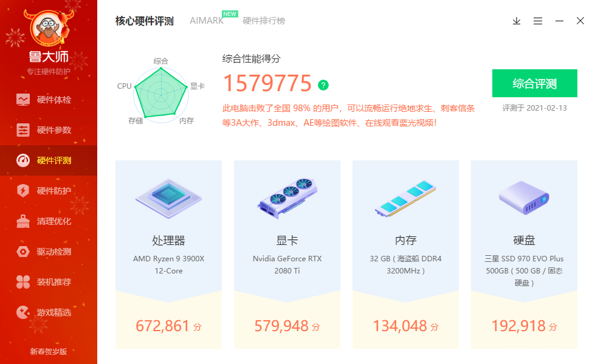The width and height of the screenshot is (595, 364).
Task: Click the download arrow icon in title bar
Action: click(517, 21)
